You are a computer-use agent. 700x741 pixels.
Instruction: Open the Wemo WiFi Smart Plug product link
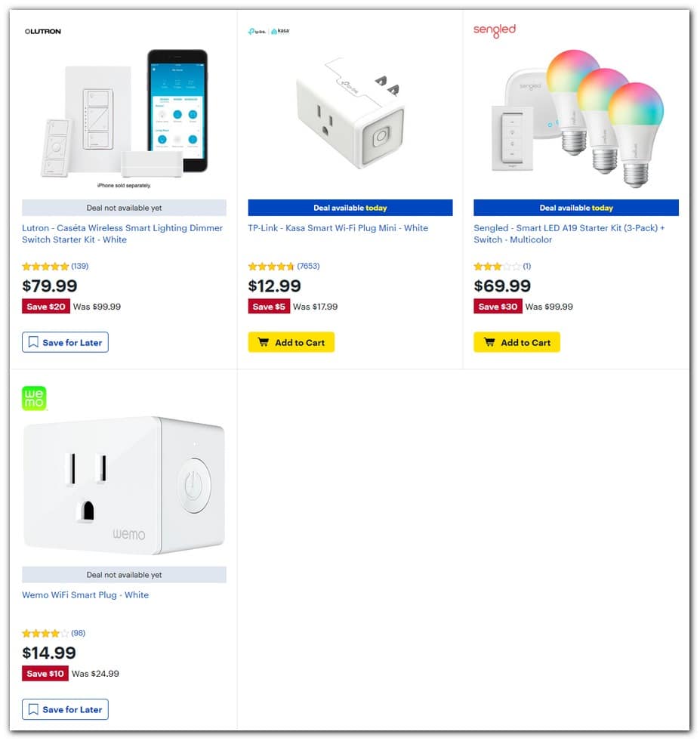coord(85,594)
